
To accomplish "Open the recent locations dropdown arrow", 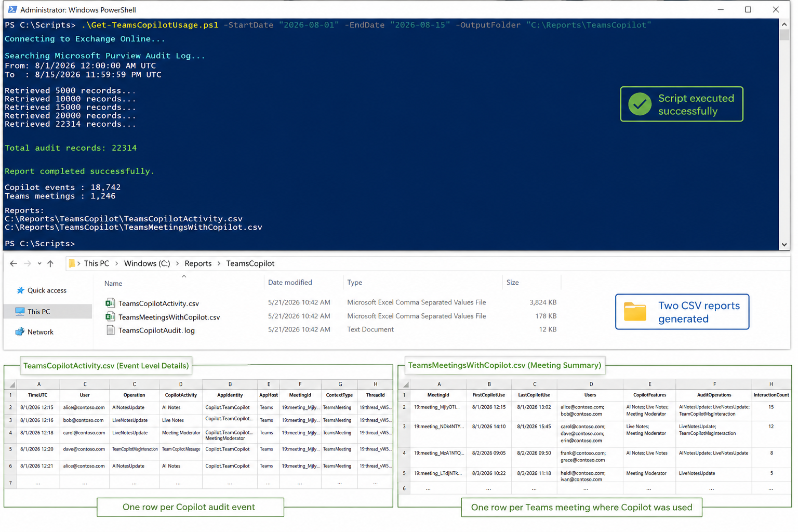I will [39, 264].
